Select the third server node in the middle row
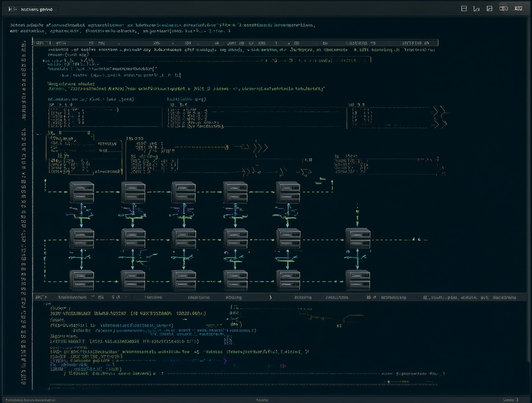 184,239
